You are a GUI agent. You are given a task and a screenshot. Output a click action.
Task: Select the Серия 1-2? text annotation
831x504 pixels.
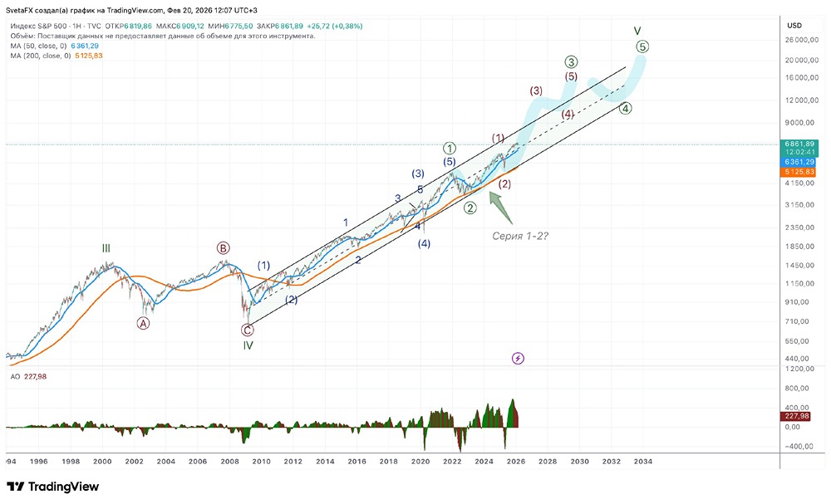tap(520, 236)
